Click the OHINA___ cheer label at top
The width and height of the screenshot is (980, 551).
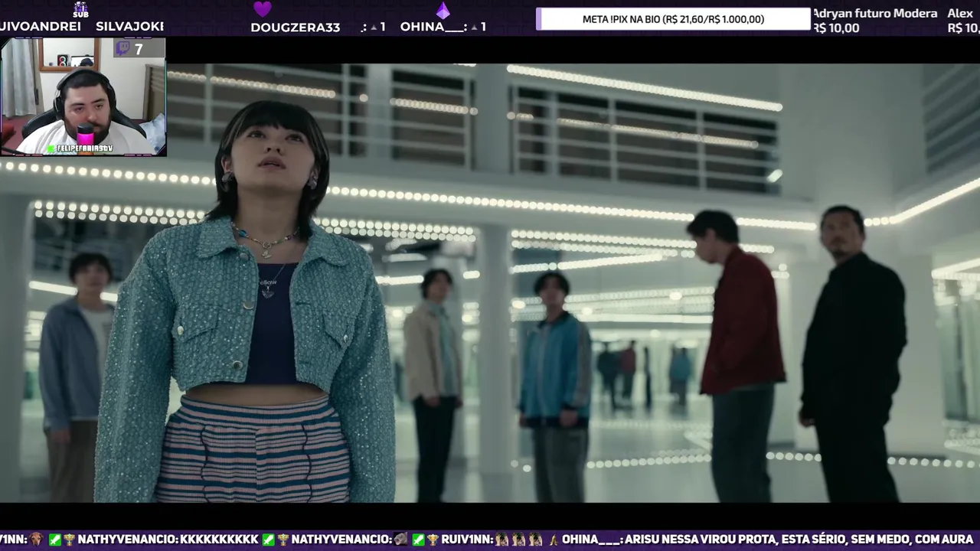click(443, 27)
